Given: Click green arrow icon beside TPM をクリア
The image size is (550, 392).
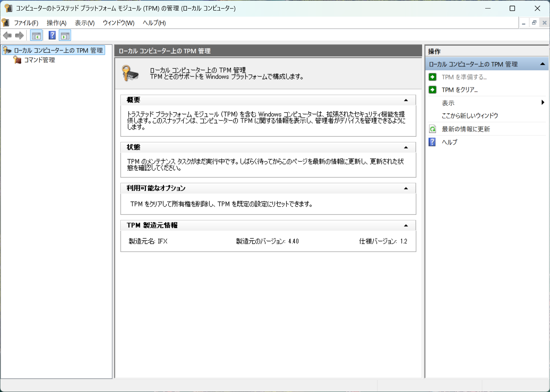Looking at the screenshot, I should (x=432, y=90).
